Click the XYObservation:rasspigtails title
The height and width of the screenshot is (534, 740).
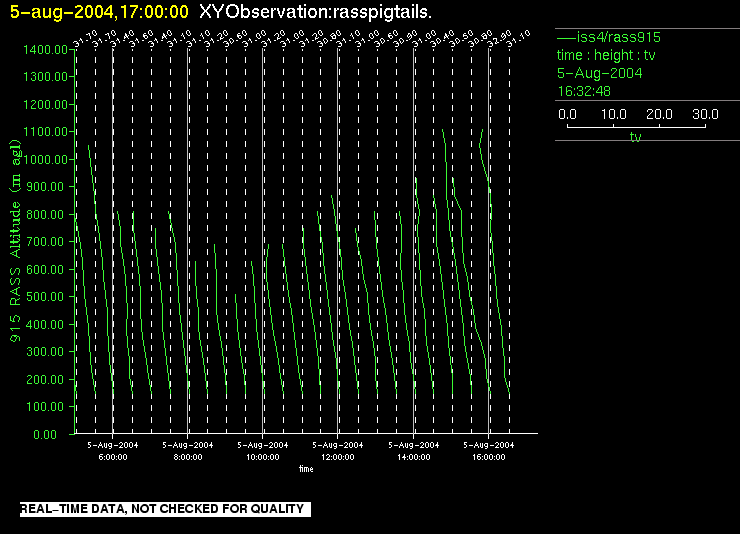[317, 11]
